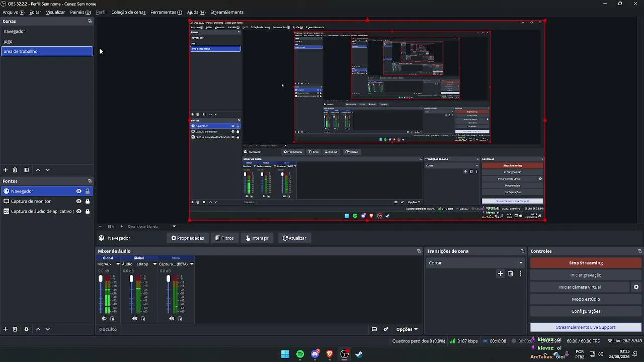Screen dimensions: 644x362
Task: Open advanced audio properties gears icon
Action: click(386, 329)
